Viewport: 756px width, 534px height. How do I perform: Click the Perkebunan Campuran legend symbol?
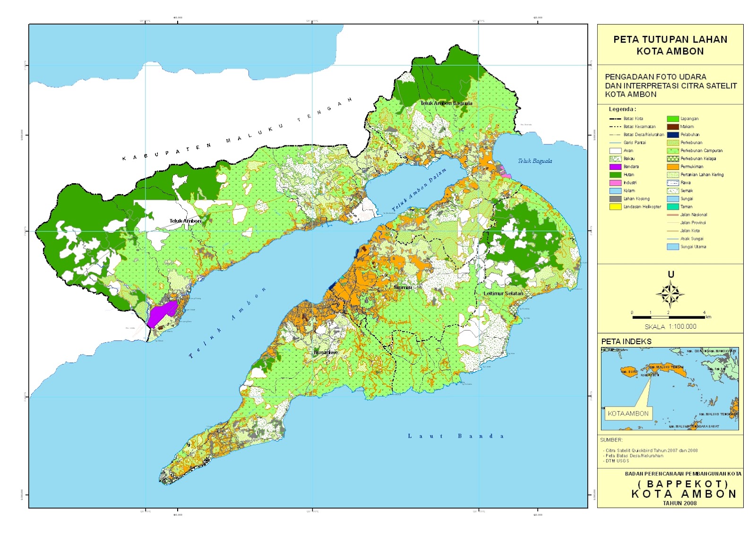673,151
